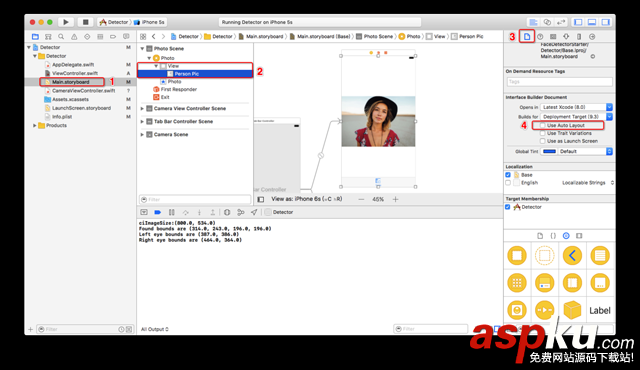Expand the Tab Bar Controller Scene
The image size is (640, 370).
pyautogui.click(x=142, y=122)
